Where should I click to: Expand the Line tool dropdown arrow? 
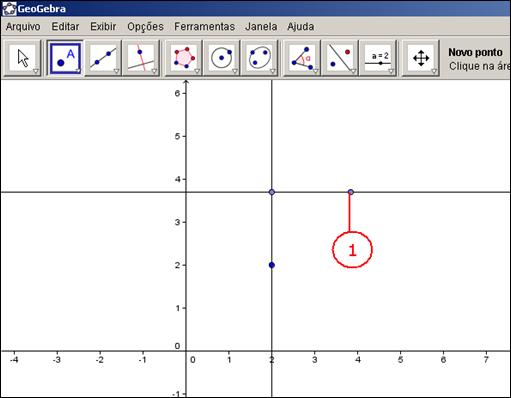[x=116, y=71]
